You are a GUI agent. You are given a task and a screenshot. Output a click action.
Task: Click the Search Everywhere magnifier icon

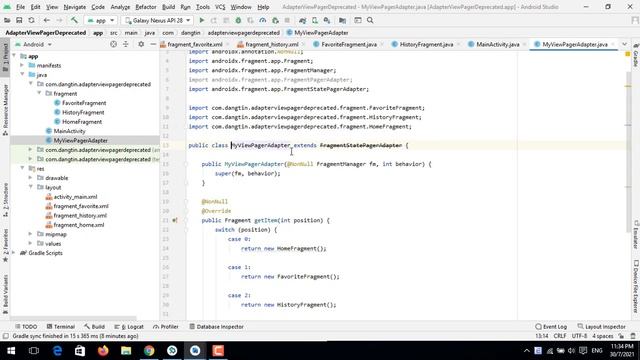pos(370,20)
